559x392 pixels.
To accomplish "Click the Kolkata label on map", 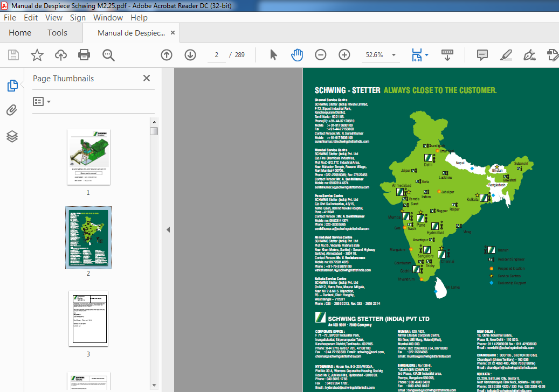I will (x=472, y=199).
